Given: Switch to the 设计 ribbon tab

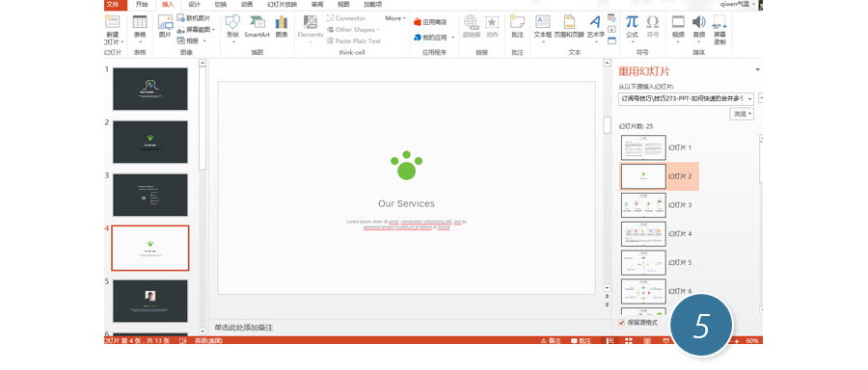Looking at the screenshot, I should (194, 5).
